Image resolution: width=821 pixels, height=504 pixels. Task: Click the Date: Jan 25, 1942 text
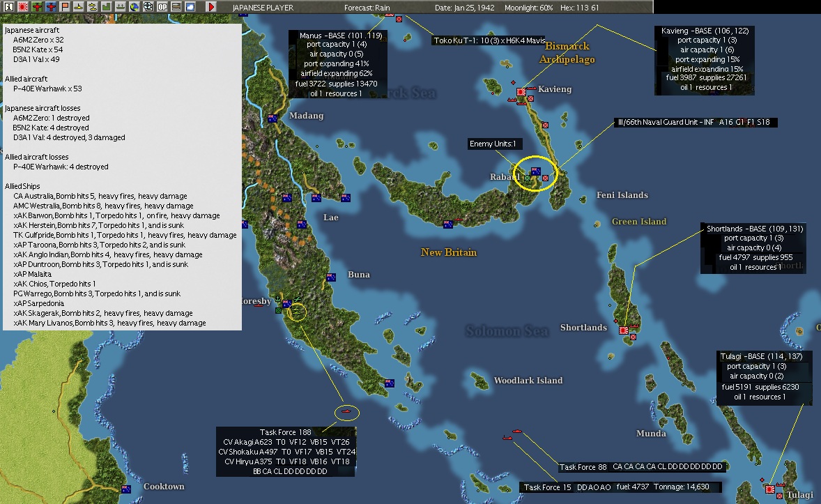pyautogui.click(x=465, y=8)
